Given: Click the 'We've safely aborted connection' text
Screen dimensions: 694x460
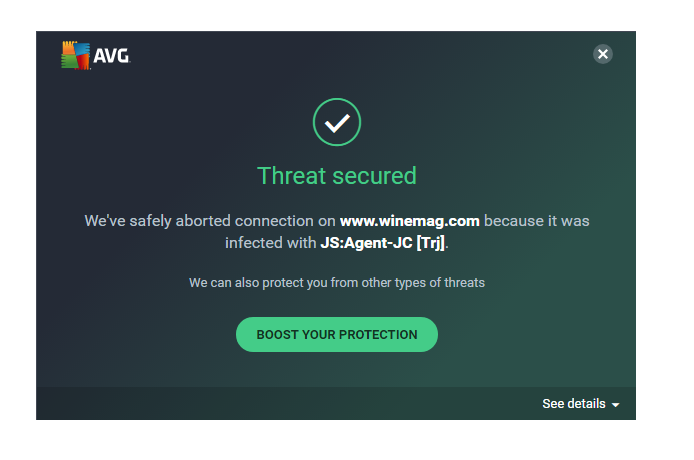Looking at the screenshot, I should pos(210,221).
